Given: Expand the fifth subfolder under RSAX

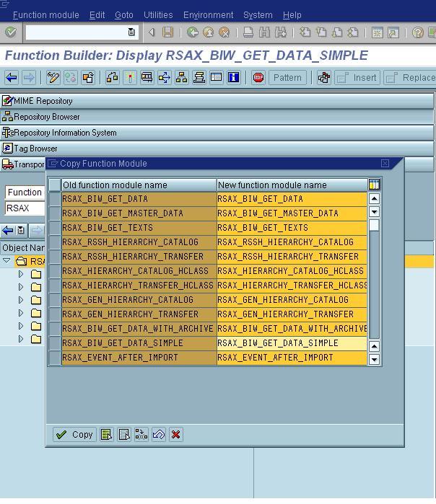Looking at the screenshot, I should (x=21, y=326).
